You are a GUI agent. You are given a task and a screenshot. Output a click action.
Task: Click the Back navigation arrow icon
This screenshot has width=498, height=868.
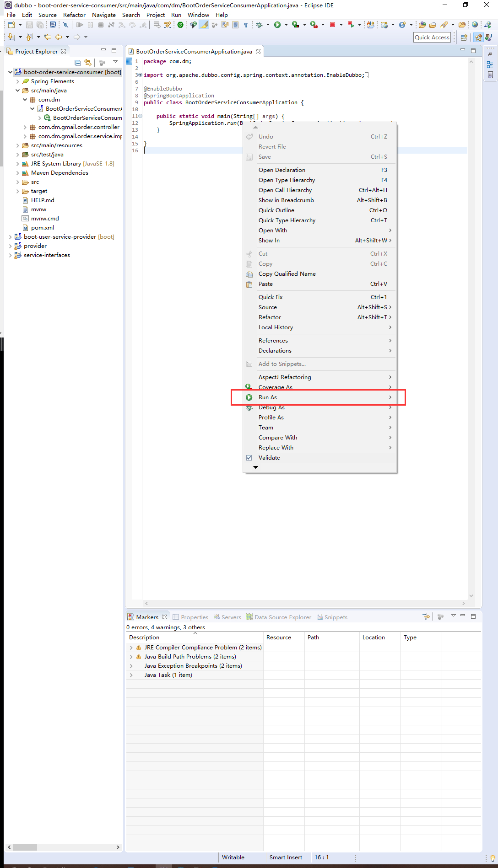point(59,37)
